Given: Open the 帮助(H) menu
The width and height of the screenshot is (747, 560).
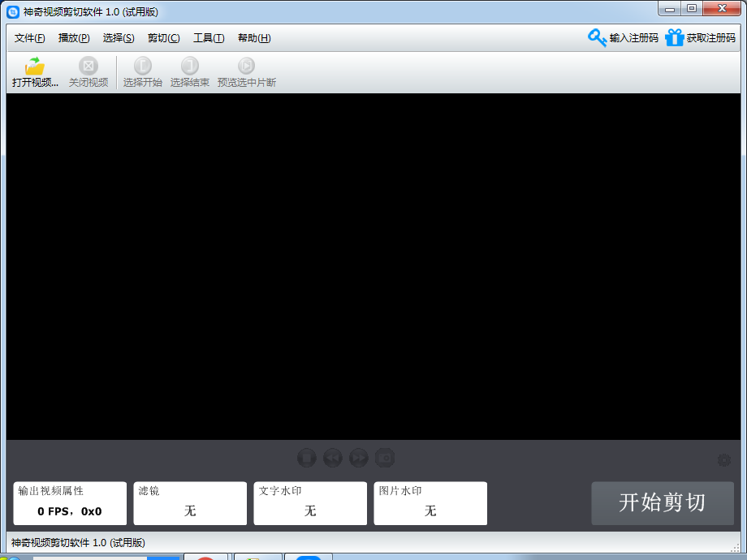Looking at the screenshot, I should point(254,38).
